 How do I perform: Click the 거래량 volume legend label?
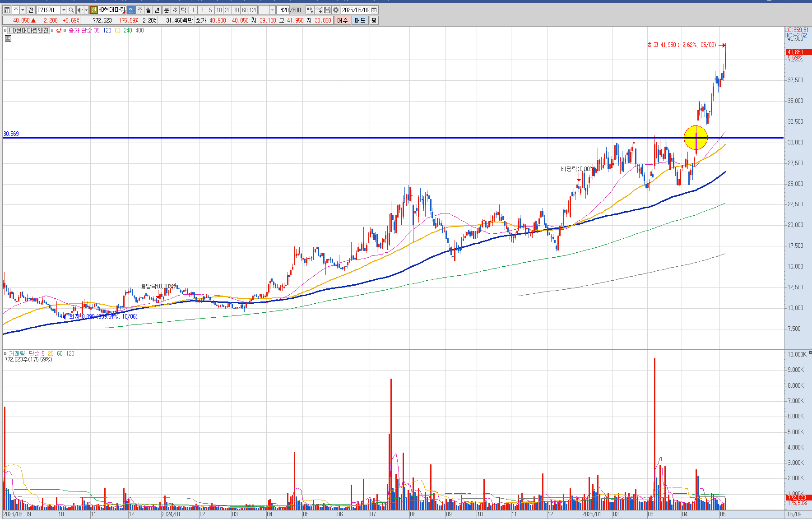[x=17, y=353]
